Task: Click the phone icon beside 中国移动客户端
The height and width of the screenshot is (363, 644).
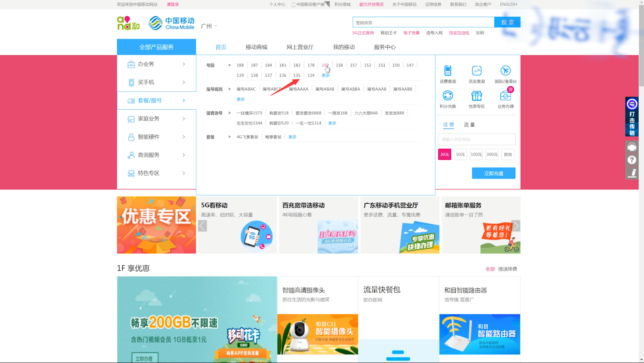Action: coord(293,4)
